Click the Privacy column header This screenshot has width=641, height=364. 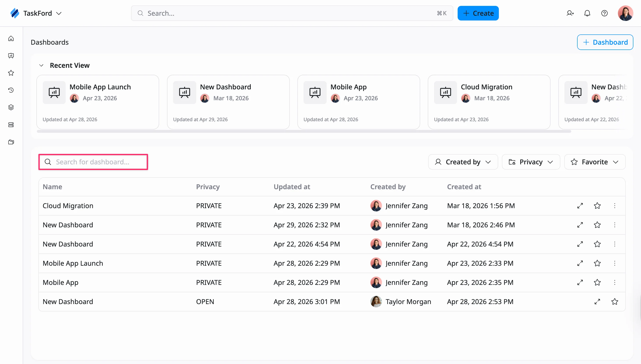(x=208, y=187)
